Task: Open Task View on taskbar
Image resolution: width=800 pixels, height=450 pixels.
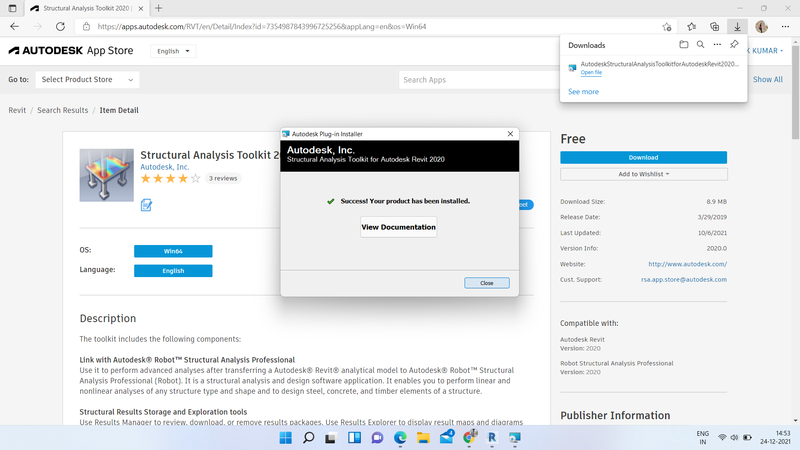Action: [x=331, y=438]
